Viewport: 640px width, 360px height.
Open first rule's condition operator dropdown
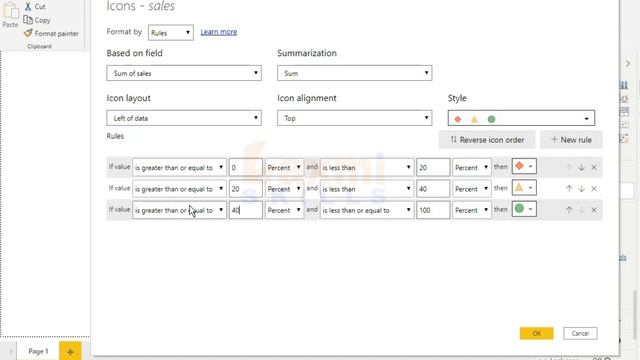tap(179, 167)
